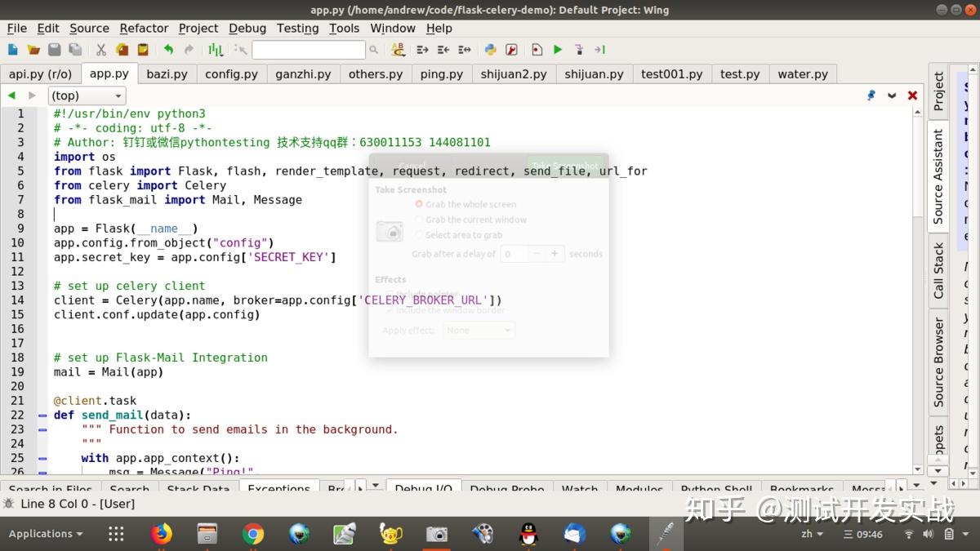Click the Undo toolbar icon
Screen dimensions: 980x551
(171, 50)
